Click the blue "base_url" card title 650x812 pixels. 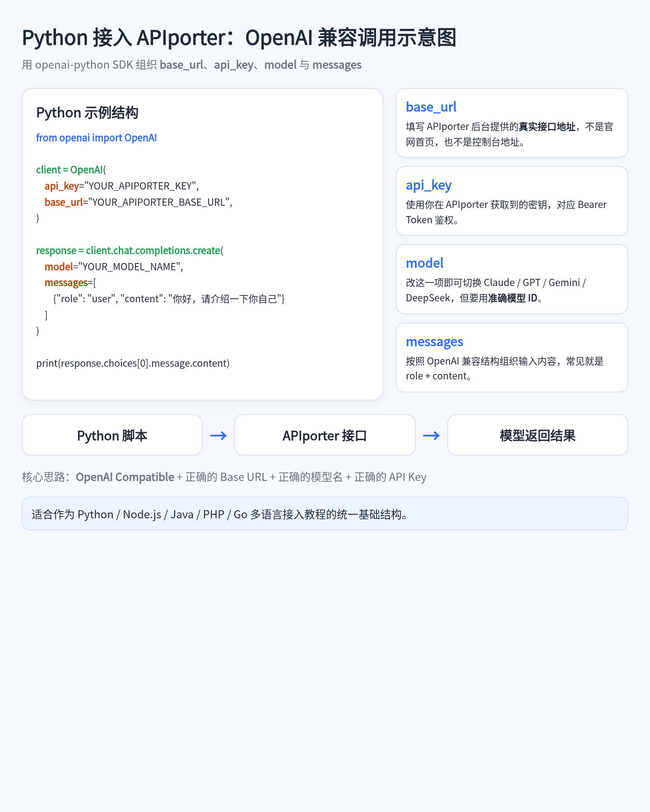pyautogui.click(x=431, y=107)
